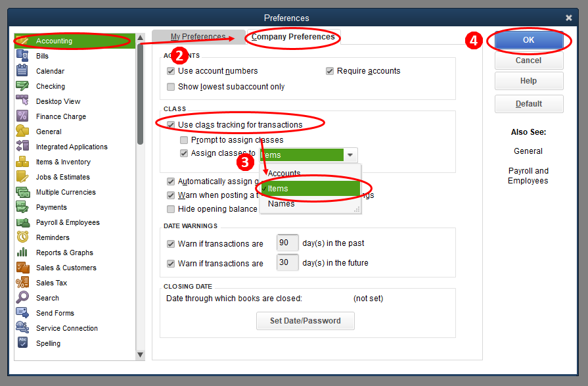This screenshot has height=386, width=588.
Task: Toggle Warn when posting checkbox
Action: (171, 195)
